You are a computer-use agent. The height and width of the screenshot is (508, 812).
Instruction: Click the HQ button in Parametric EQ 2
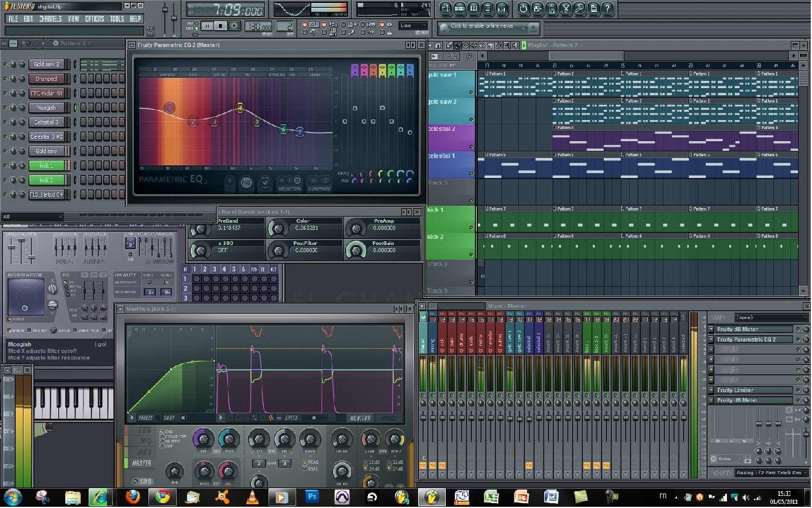(x=246, y=183)
